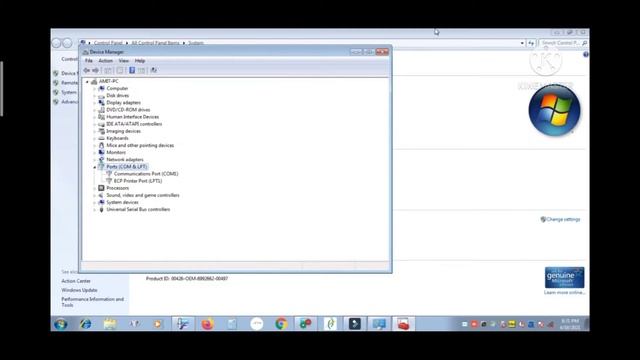Click the red toolbox taskbar icon

tap(403, 324)
